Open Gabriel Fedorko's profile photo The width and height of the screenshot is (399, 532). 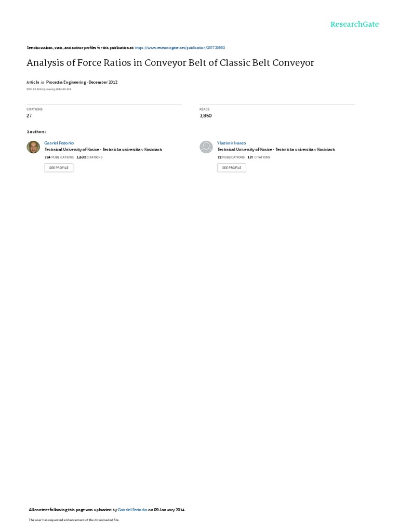coord(33,147)
